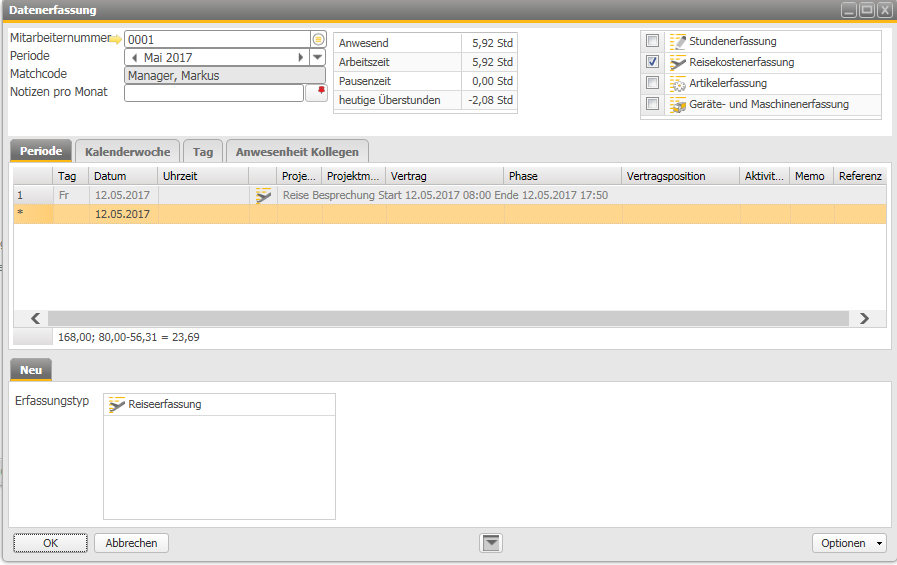Open the Anwesenheit Kollegen tab
897x565 pixels.
coord(298,152)
